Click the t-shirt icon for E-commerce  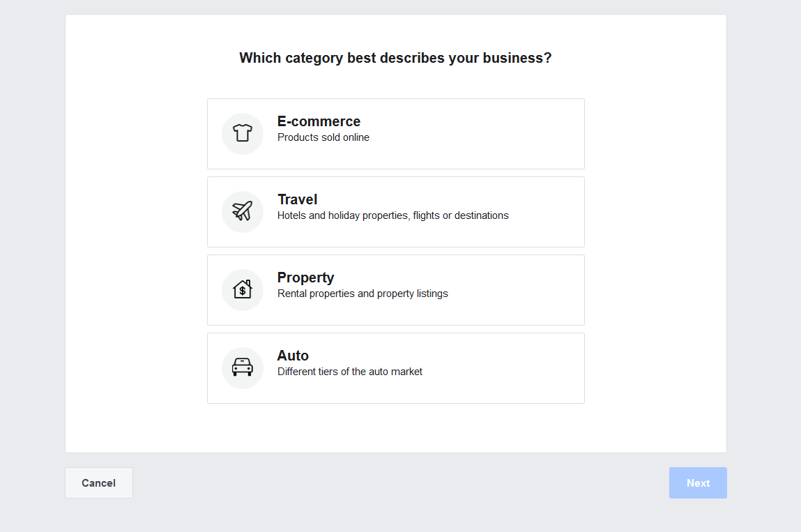[242, 133]
